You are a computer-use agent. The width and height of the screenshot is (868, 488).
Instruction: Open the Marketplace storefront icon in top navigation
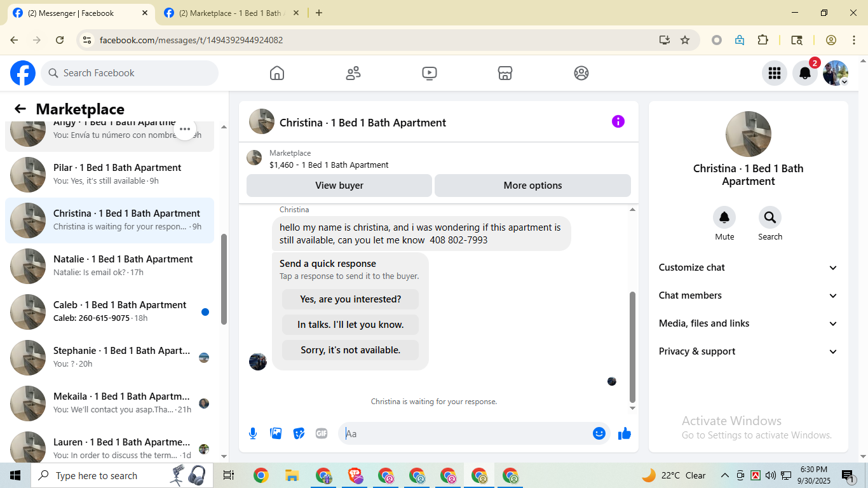(x=505, y=73)
